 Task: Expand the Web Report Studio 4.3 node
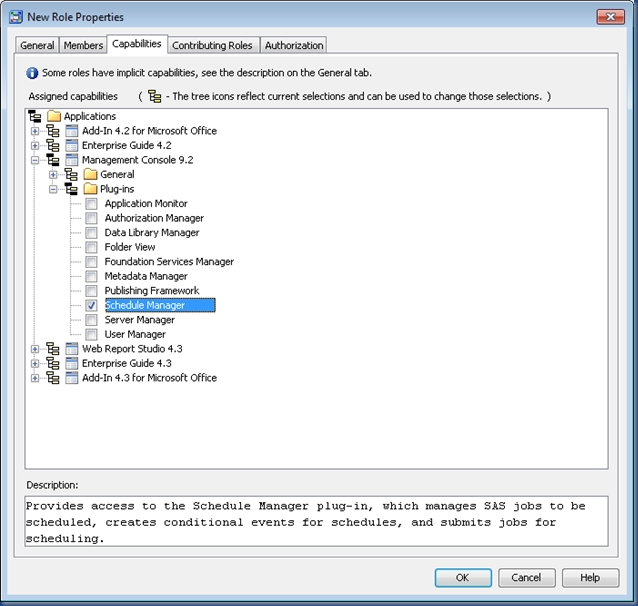tap(35, 349)
